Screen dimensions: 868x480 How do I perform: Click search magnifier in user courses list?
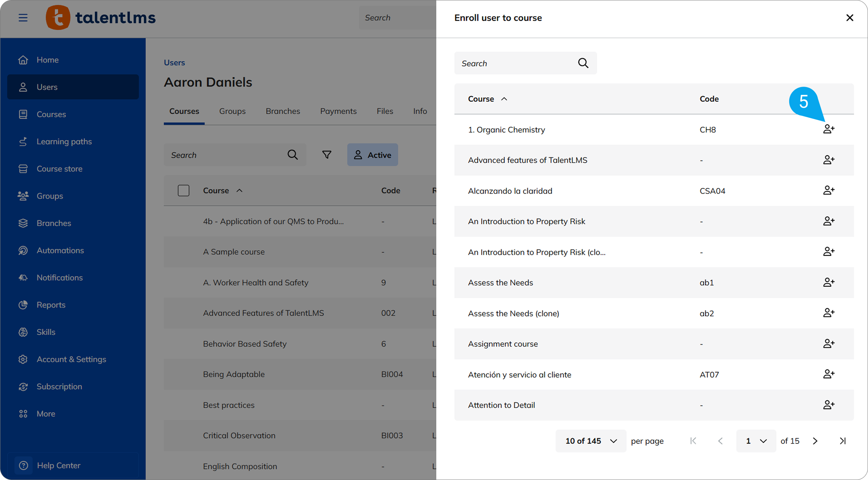point(293,154)
